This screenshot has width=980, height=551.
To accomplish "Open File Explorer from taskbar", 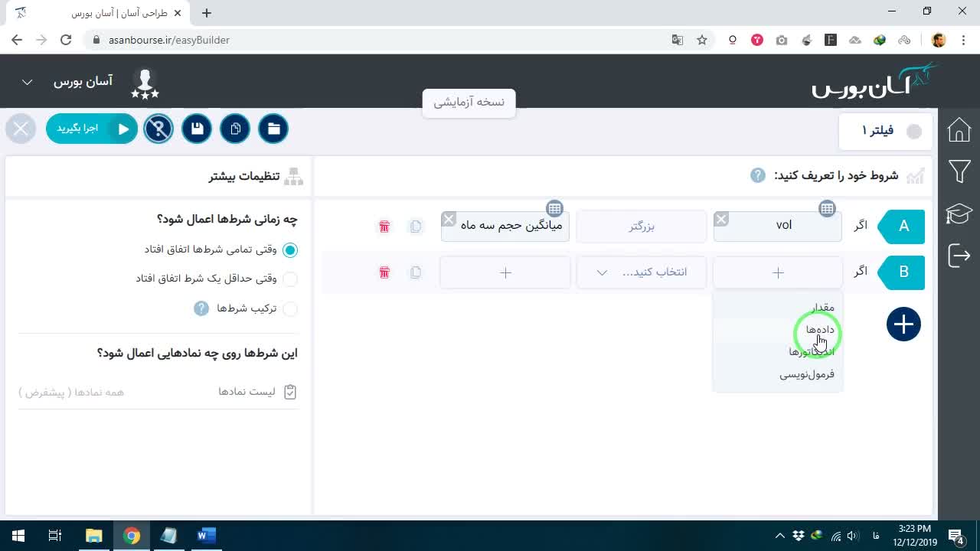I will pos(93,536).
